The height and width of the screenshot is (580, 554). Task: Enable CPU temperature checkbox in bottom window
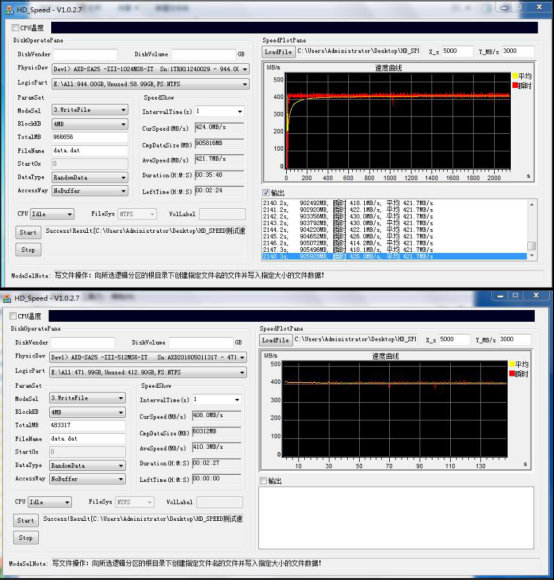click(13, 316)
